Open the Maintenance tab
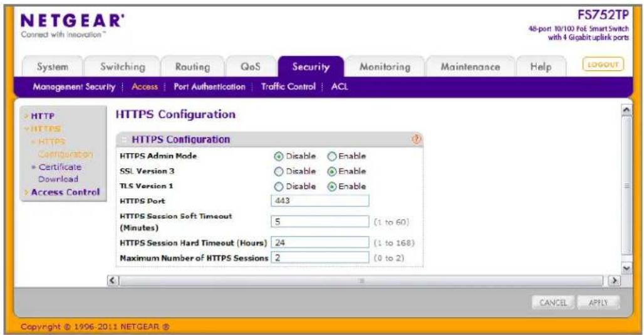The image size is (644, 335). coord(470,66)
